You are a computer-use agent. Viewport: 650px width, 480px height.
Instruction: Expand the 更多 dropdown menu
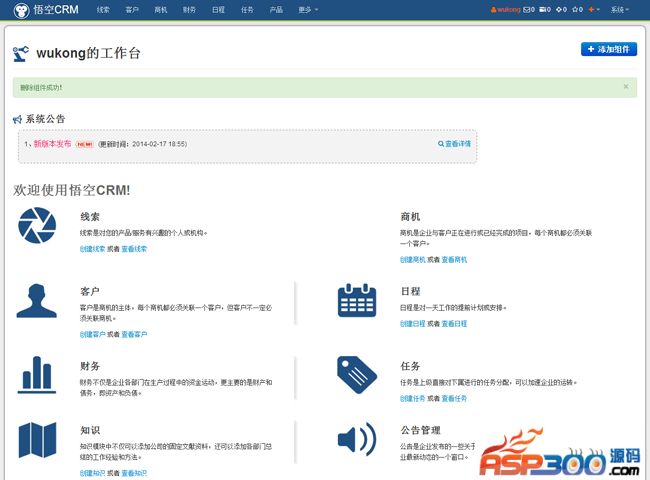[x=308, y=9]
